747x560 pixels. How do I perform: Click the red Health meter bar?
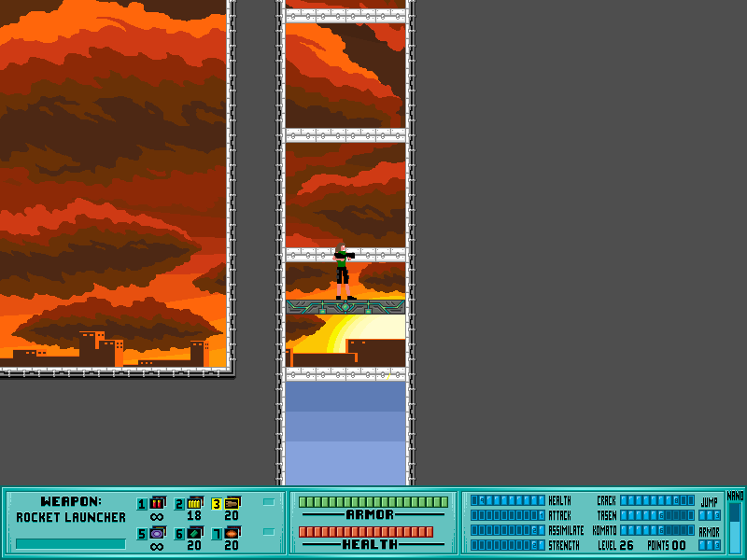[x=365, y=531]
